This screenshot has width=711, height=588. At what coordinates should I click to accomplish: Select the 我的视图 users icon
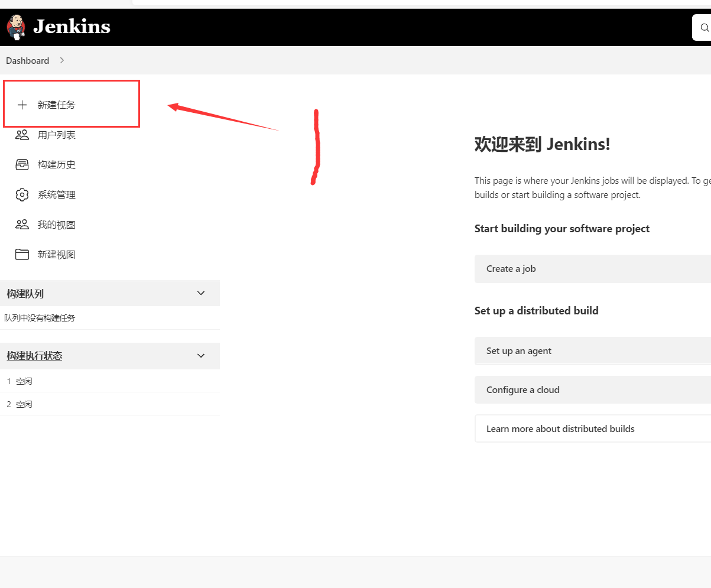coord(22,225)
